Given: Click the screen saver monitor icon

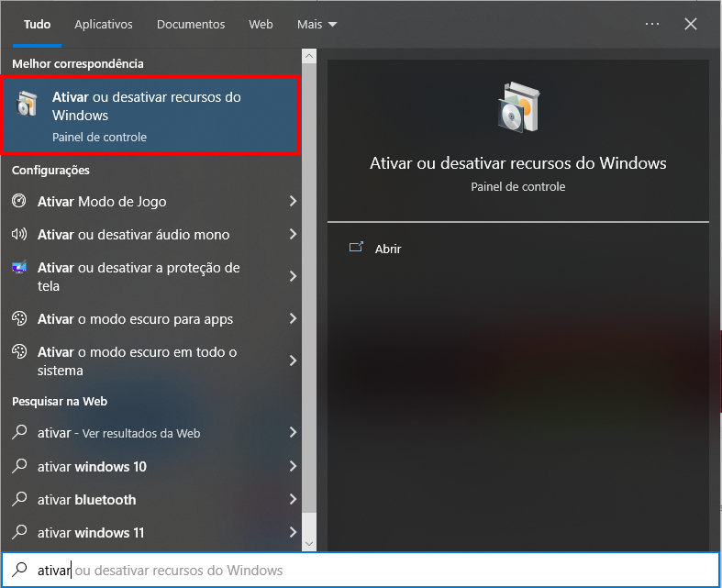Looking at the screenshot, I should coord(19,267).
